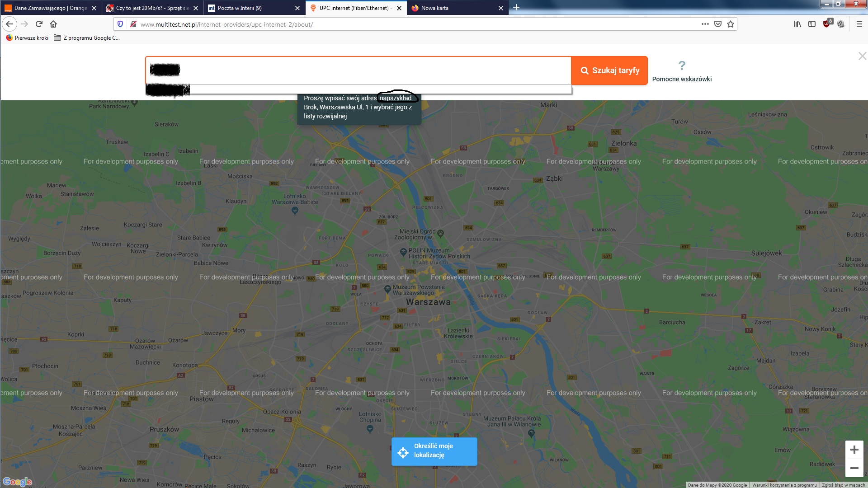Screen dimensions: 868x488
Task: Go forward in browser history
Action: tap(24, 24)
